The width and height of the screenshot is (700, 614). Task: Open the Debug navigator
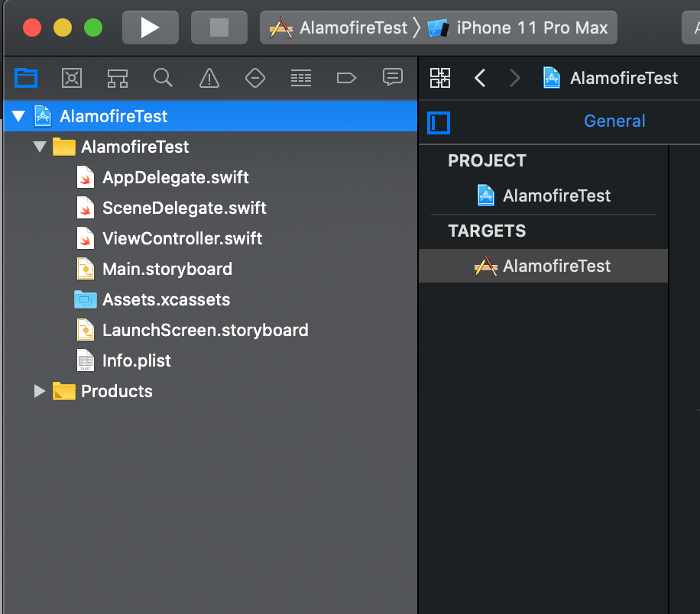point(301,78)
